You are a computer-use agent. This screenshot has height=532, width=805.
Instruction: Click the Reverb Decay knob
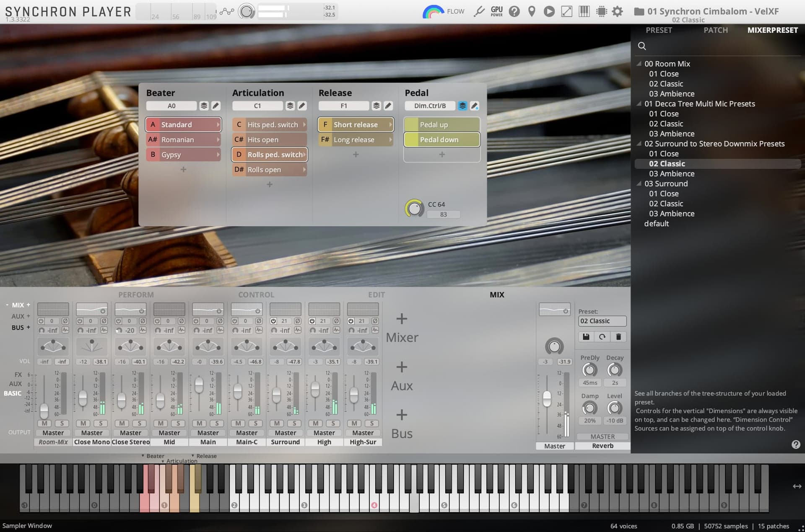(x=615, y=370)
